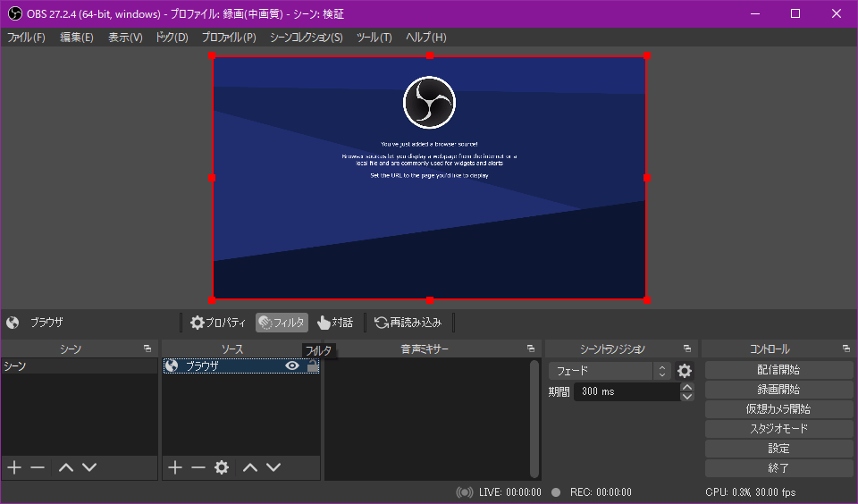Click the 配信開始 button

coord(778,370)
